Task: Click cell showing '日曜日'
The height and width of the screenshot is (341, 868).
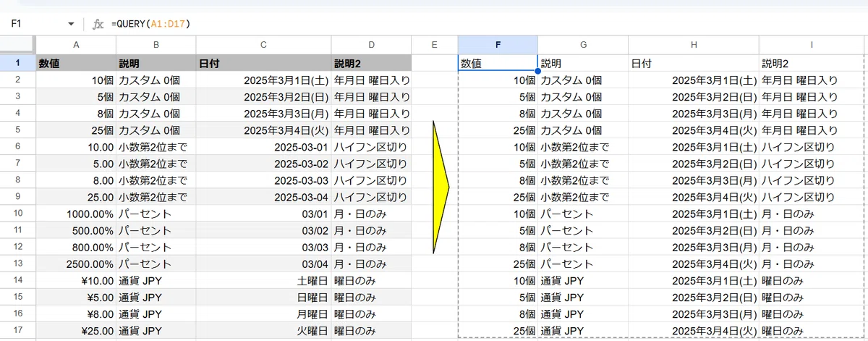Action: pyautogui.click(x=263, y=297)
